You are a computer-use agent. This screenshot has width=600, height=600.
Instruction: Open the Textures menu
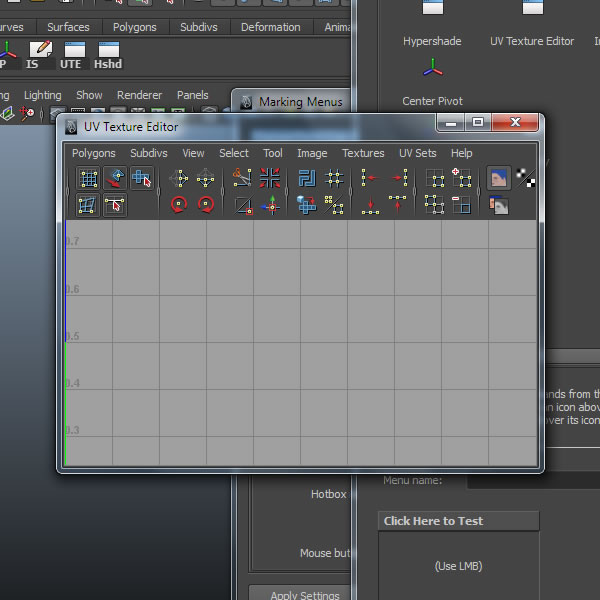(x=363, y=153)
